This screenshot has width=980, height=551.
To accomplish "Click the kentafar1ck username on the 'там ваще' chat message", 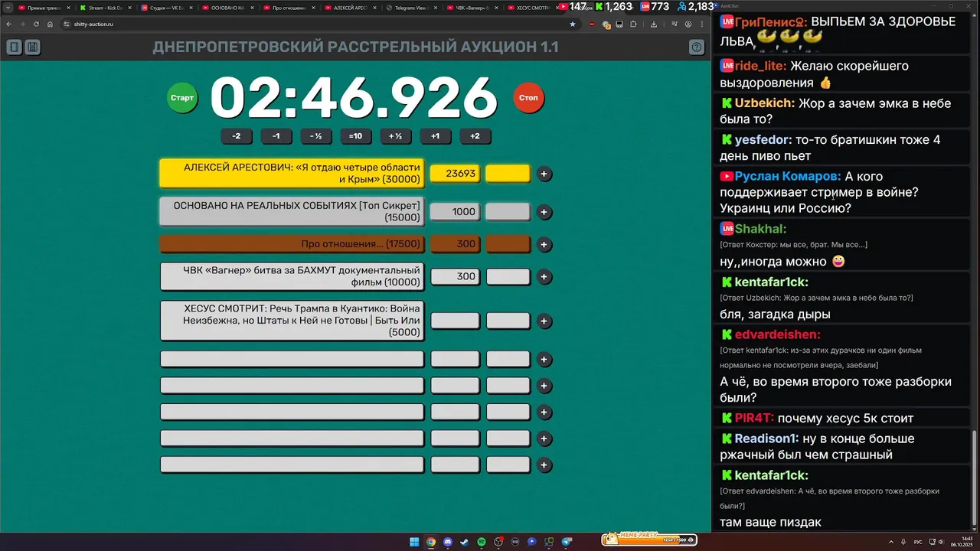I will [771, 474].
